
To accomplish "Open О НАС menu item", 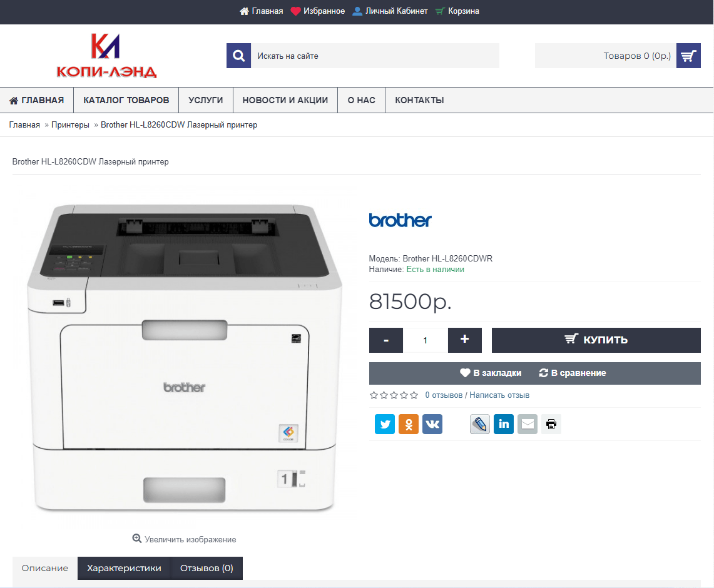I will click(361, 100).
